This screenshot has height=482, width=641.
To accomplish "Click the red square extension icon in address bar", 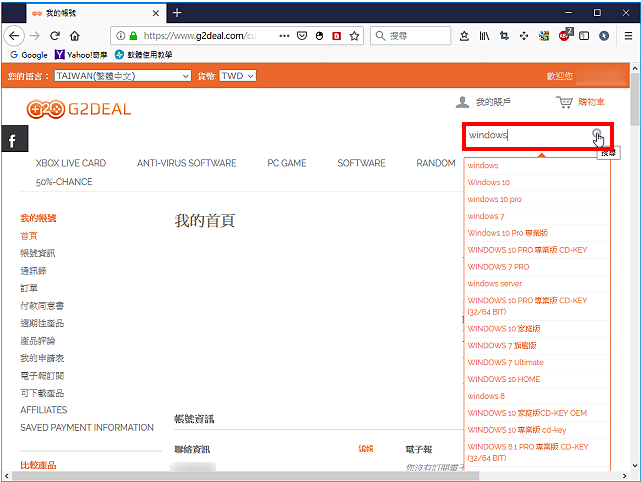I will (336, 36).
